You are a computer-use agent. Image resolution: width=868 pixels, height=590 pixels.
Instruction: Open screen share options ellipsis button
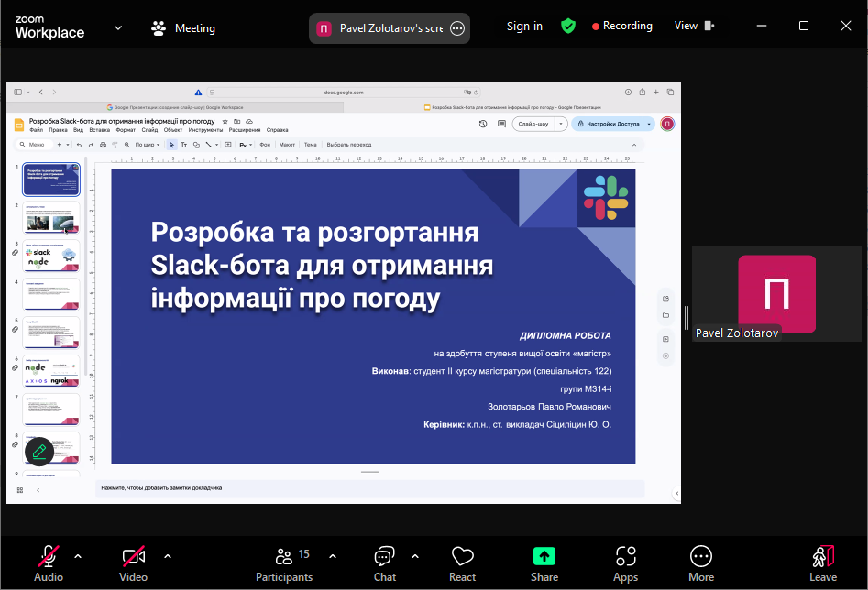click(457, 28)
